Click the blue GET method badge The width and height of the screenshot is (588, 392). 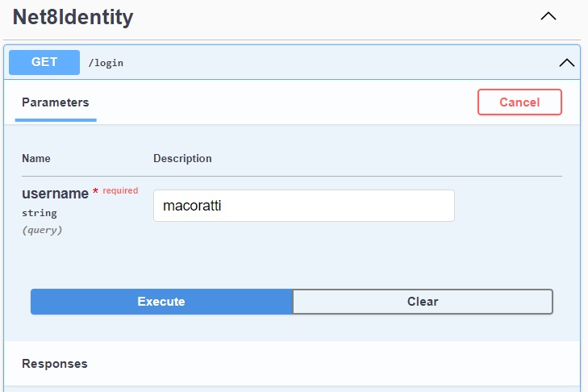pyautogui.click(x=44, y=62)
